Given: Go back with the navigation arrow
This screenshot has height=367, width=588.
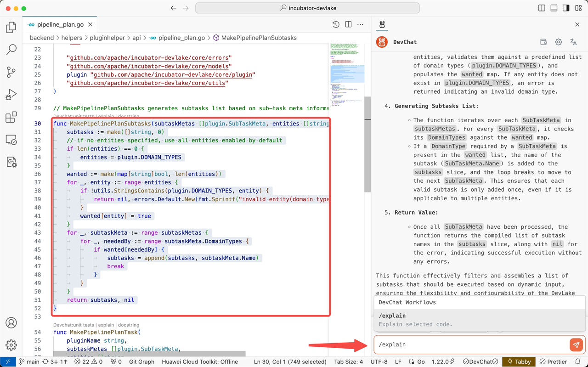Looking at the screenshot, I should (x=173, y=8).
